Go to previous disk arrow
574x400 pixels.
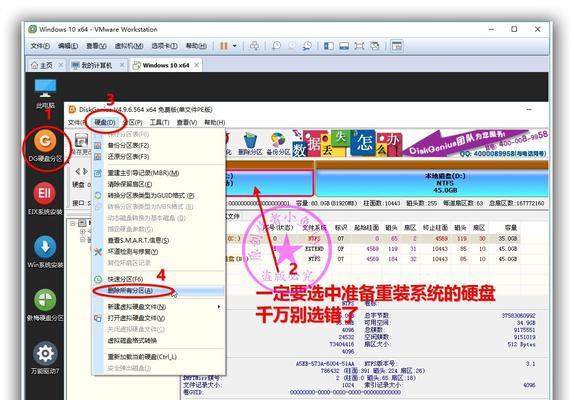[x=77, y=171]
